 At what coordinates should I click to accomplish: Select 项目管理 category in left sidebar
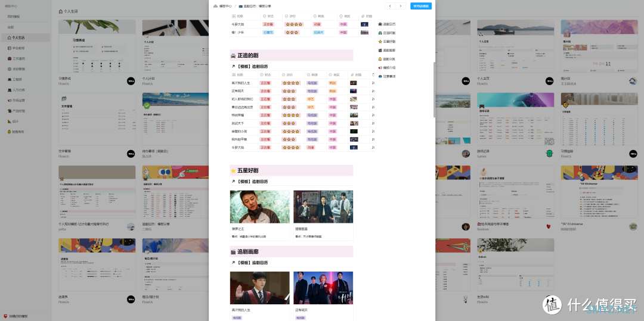tap(25, 69)
